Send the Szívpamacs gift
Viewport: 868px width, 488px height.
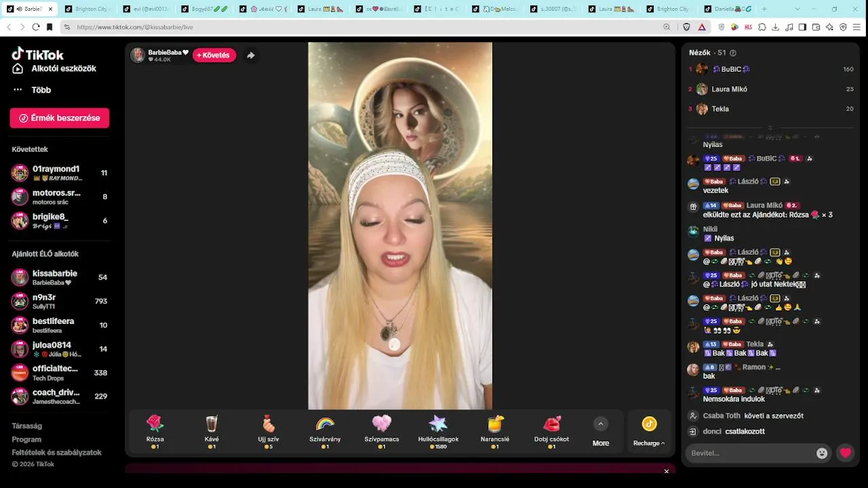(382, 432)
